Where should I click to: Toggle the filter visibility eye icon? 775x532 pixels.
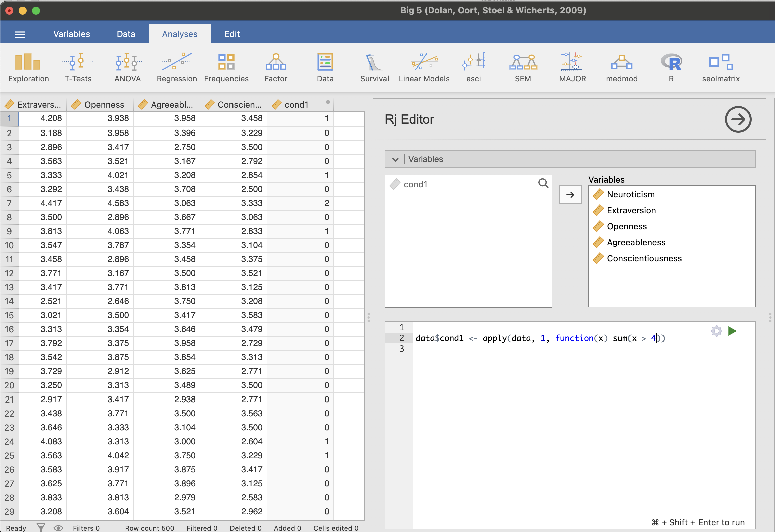[x=58, y=528]
